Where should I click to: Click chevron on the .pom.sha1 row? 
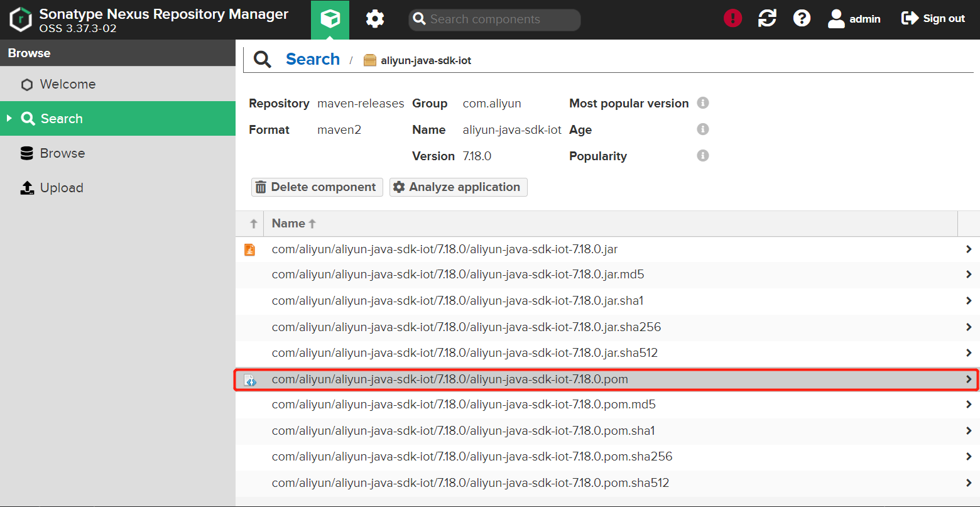(969, 431)
